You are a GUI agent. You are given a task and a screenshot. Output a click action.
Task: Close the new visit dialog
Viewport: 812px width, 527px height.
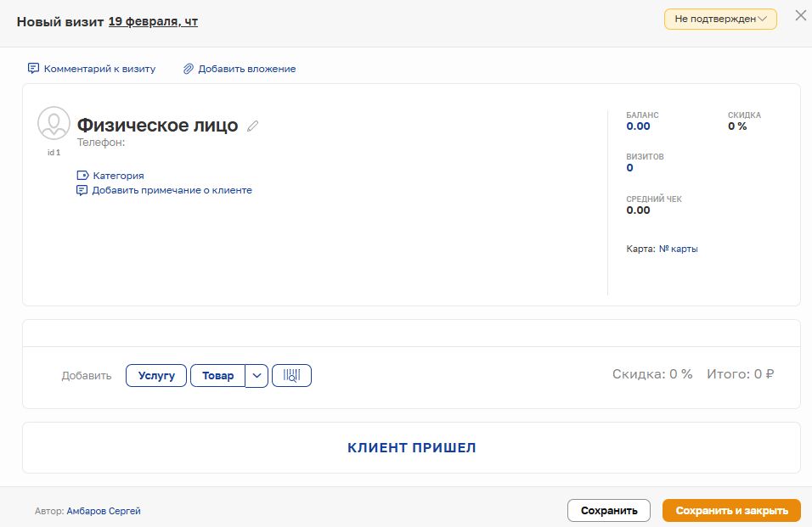click(798, 16)
